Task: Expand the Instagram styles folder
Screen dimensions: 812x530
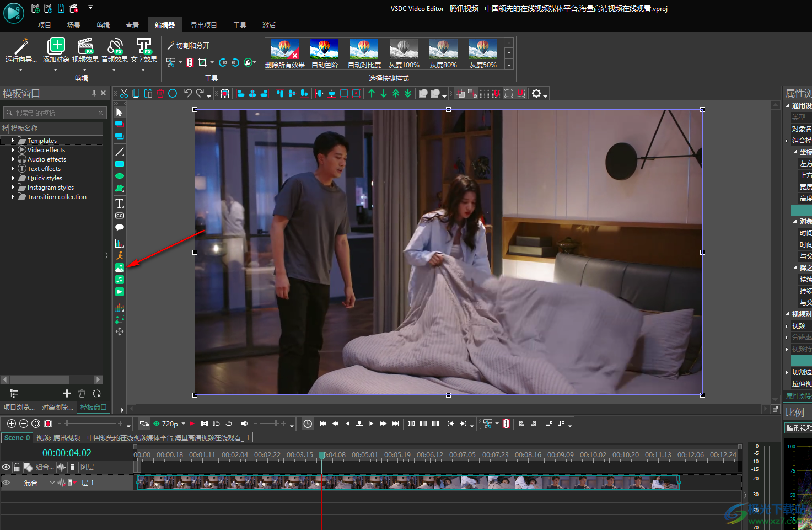Action: (13, 188)
